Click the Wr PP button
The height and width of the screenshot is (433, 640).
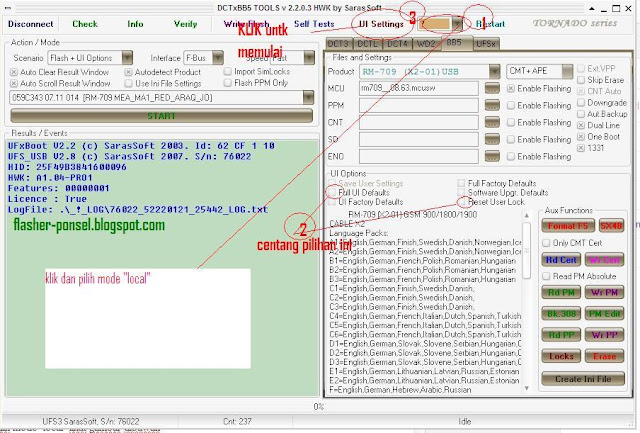[604, 335]
